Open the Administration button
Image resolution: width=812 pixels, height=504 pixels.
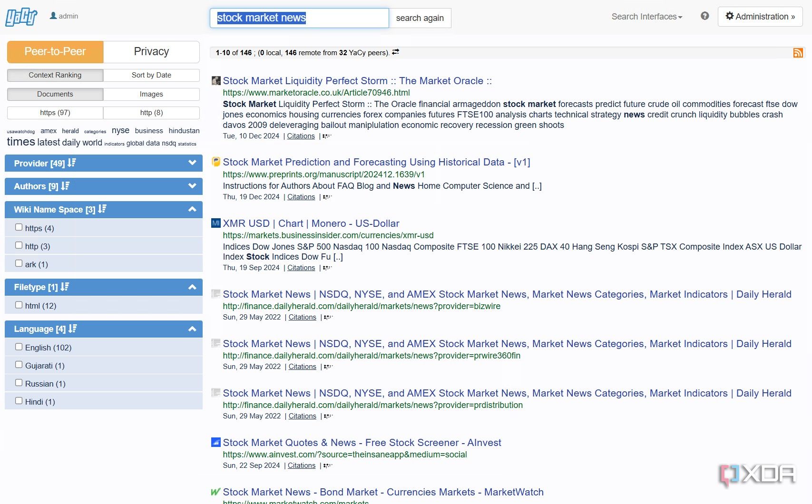pyautogui.click(x=760, y=17)
